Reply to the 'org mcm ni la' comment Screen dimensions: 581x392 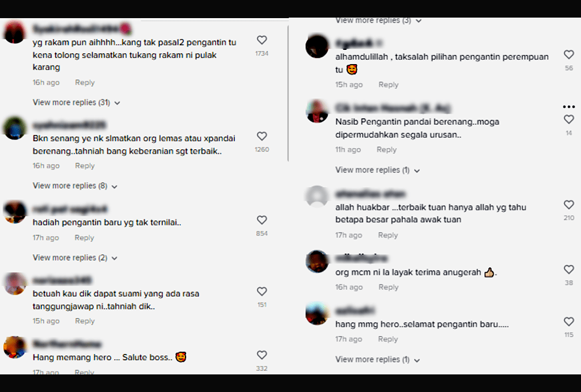(388, 287)
